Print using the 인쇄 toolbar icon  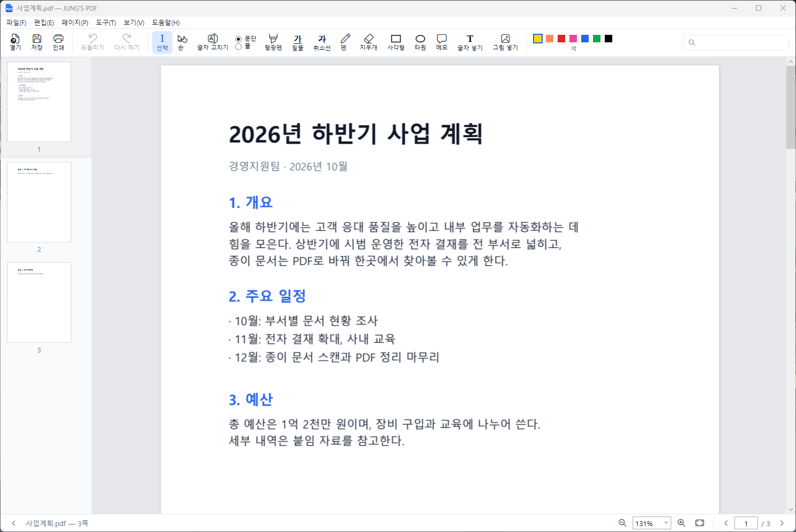pos(58,42)
